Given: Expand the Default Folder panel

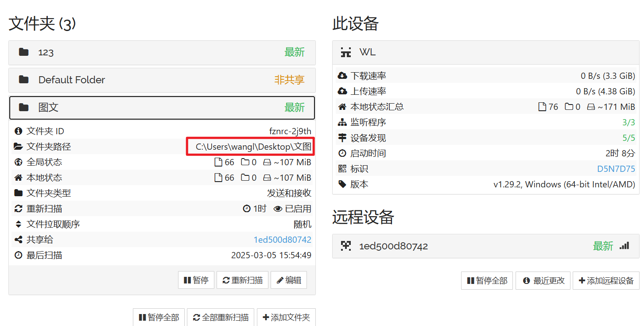Looking at the screenshot, I should click(162, 80).
